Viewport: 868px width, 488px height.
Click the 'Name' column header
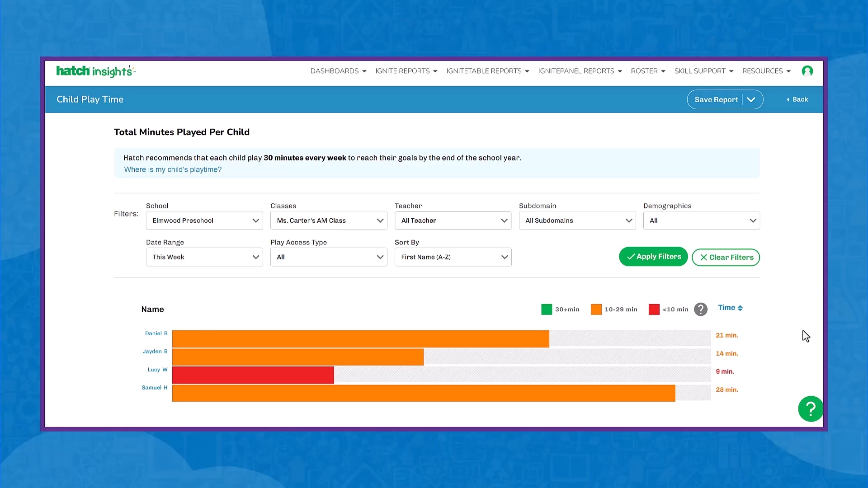[152, 310]
